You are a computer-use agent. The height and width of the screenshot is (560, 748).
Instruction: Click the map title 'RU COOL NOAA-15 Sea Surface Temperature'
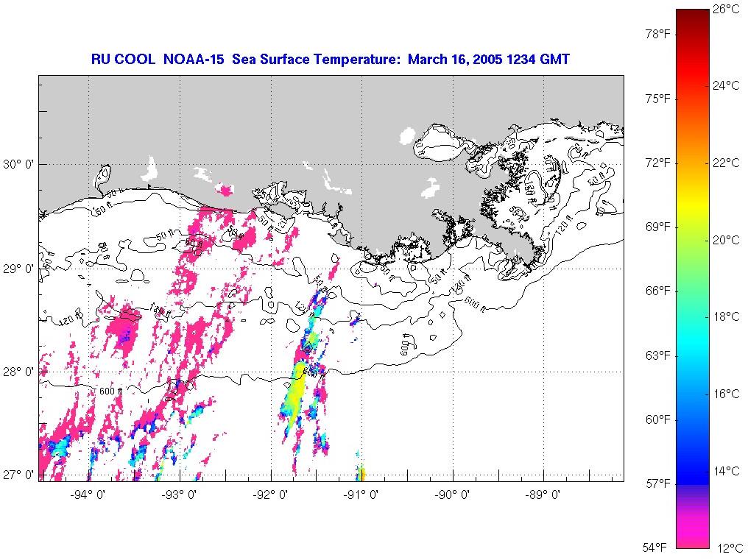tap(246, 59)
